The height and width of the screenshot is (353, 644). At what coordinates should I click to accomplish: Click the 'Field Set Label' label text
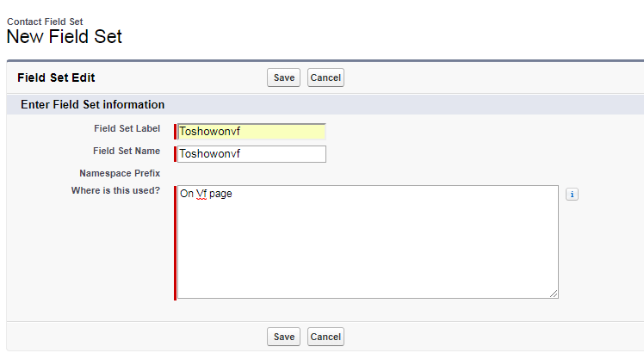(x=127, y=128)
